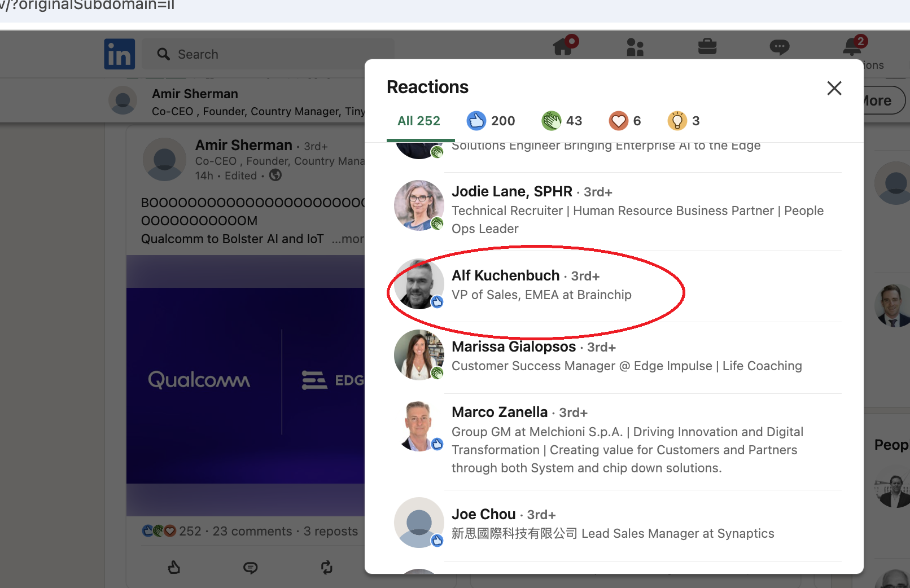Open the My Network icon

(x=635, y=47)
